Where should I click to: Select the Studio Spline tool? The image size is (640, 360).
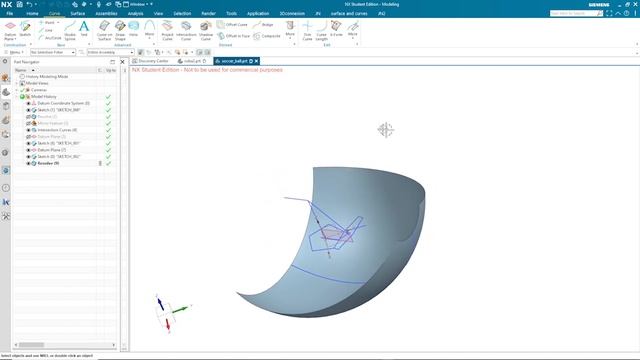70,31
